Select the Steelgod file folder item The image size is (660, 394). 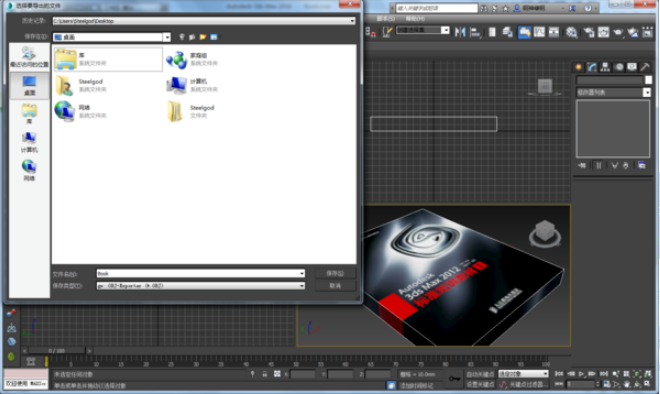tap(192, 111)
